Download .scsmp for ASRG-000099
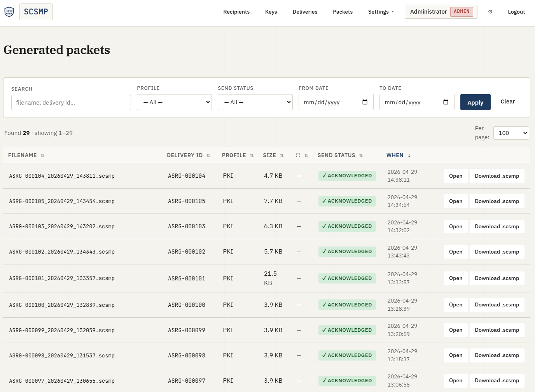535x392 pixels. pyautogui.click(x=497, y=330)
